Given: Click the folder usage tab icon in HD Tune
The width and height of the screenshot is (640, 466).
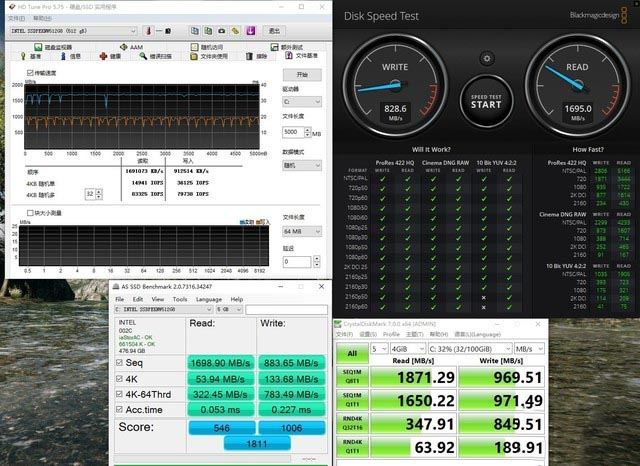Looking at the screenshot, I should pos(194,56).
